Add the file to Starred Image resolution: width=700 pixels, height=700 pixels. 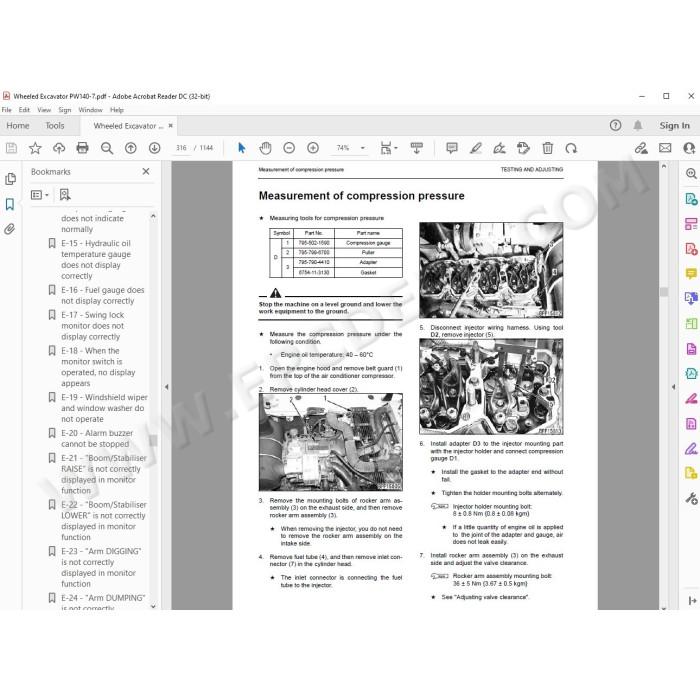click(x=35, y=148)
